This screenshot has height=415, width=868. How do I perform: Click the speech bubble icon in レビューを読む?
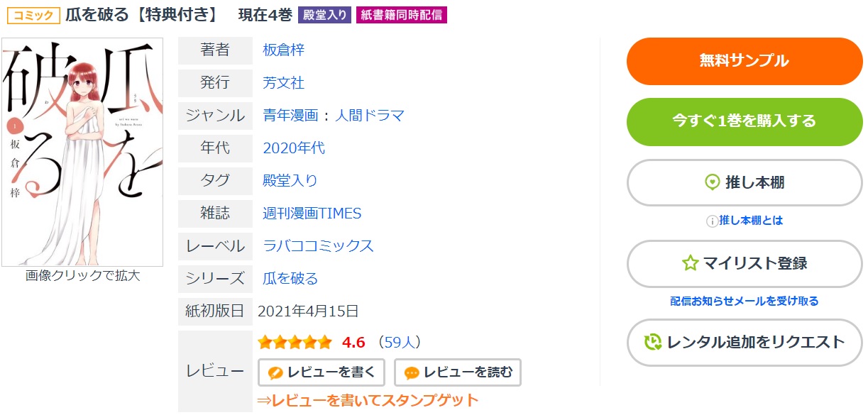[412, 372]
